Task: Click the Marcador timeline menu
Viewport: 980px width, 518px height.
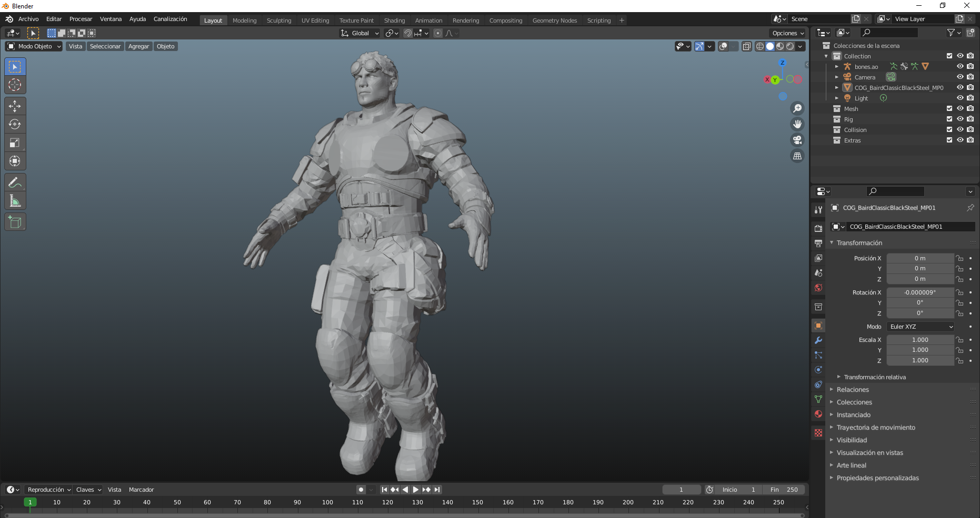Action: (141, 490)
